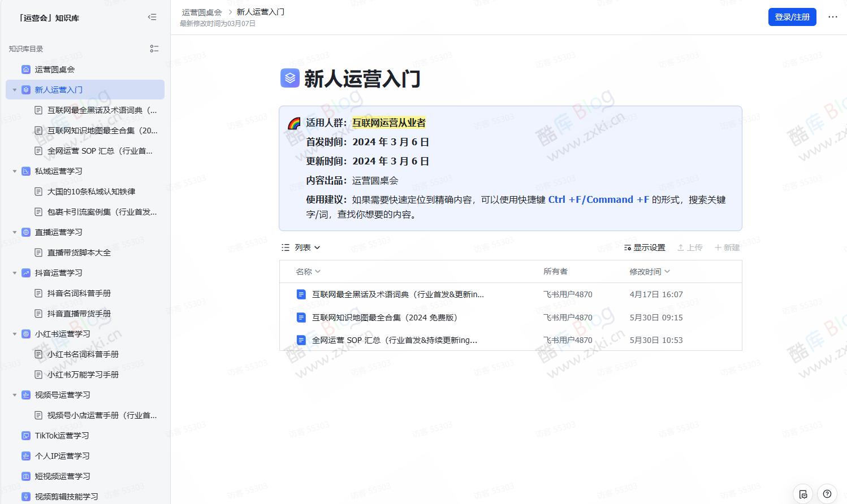Click the page feedback icon at bottom right

[803, 493]
